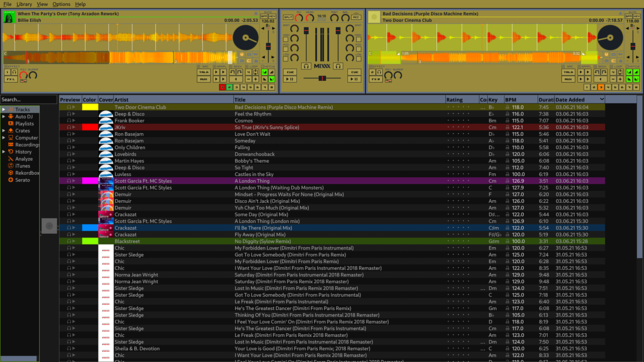Toggle the HIGH EQ kill switch on left channel
The image size is (644, 362).
coord(286,39)
